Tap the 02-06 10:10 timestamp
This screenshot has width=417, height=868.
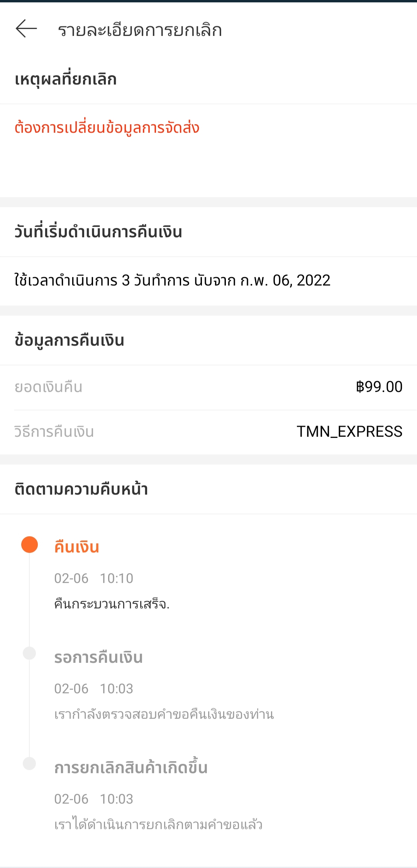(93, 578)
